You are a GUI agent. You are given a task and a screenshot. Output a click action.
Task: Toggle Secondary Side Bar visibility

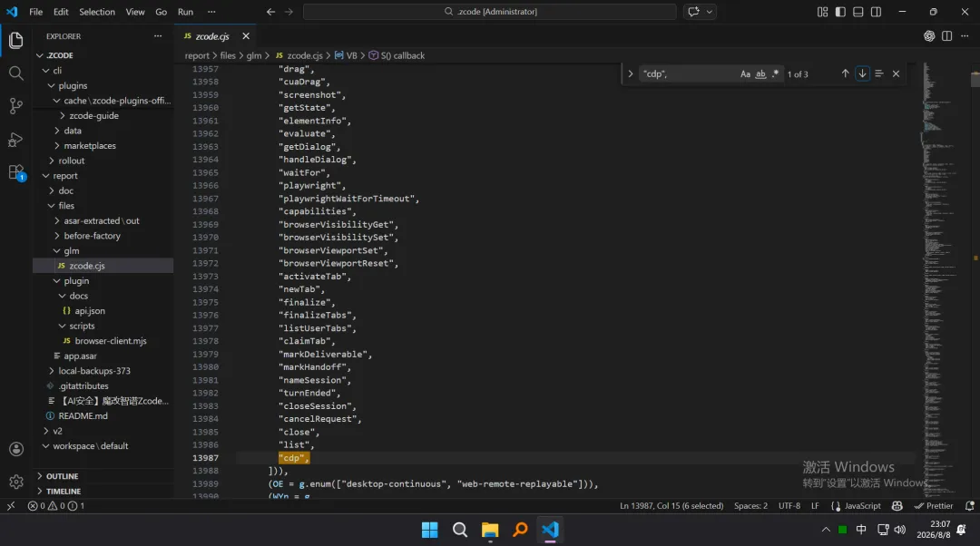[877, 12]
